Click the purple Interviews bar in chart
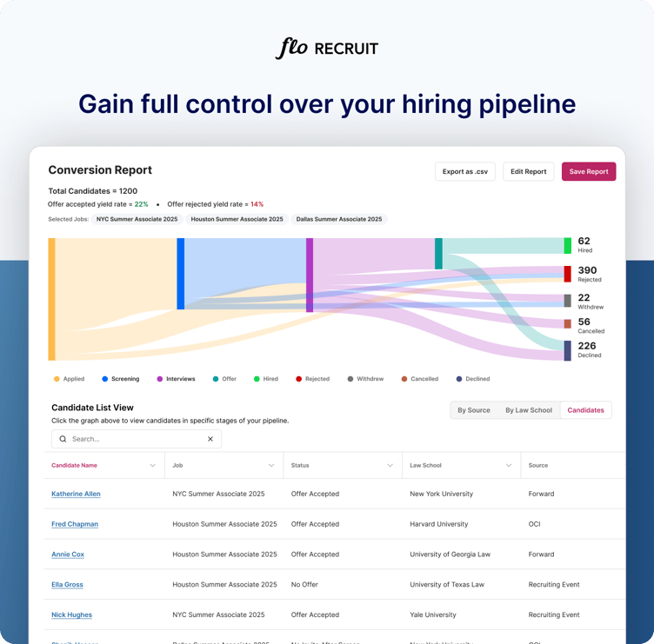This screenshot has width=654, height=644. pos(310,275)
